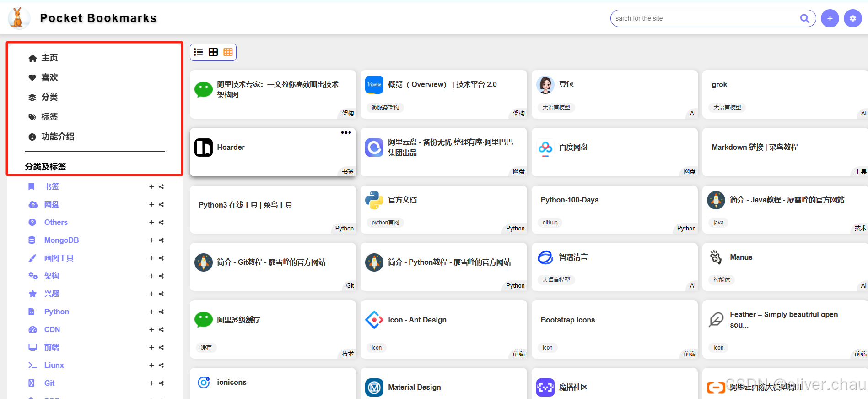Open the 百度网盘 bookmark

[x=615, y=152]
